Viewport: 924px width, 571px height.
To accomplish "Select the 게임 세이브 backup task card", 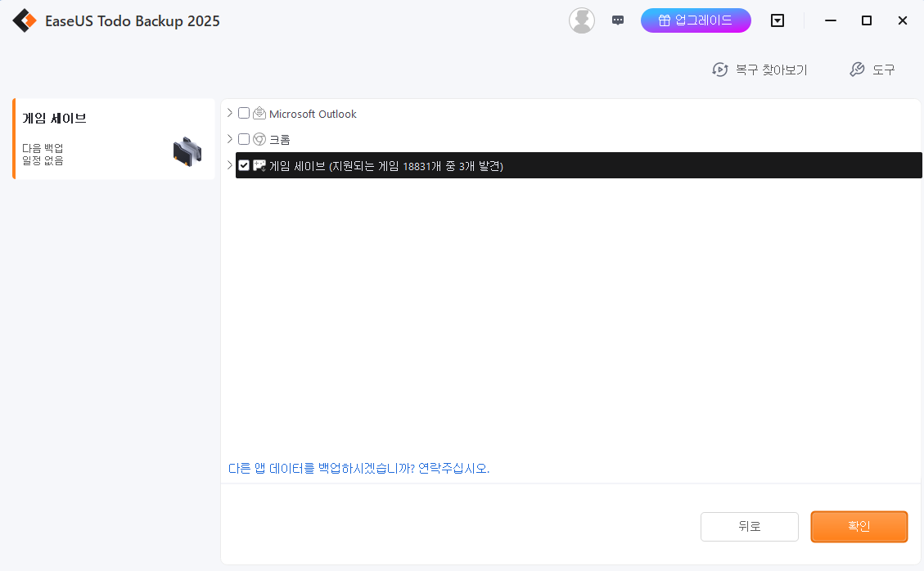I will click(x=114, y=139).
